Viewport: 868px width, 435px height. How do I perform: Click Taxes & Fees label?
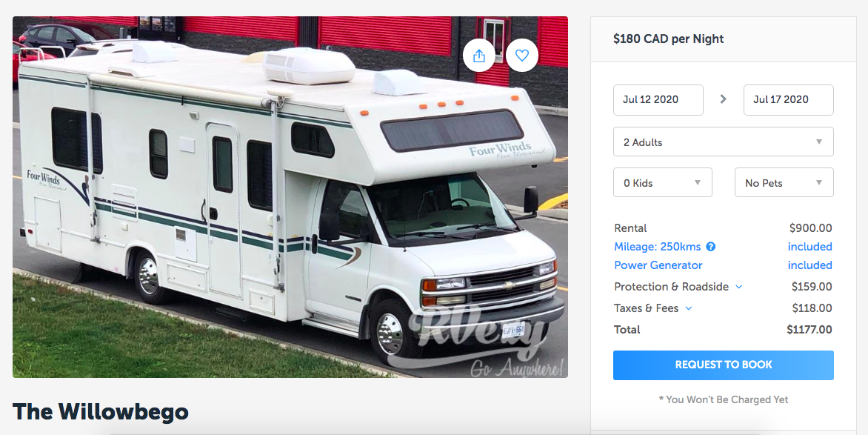pyautogui.click(x=646, y=308)
